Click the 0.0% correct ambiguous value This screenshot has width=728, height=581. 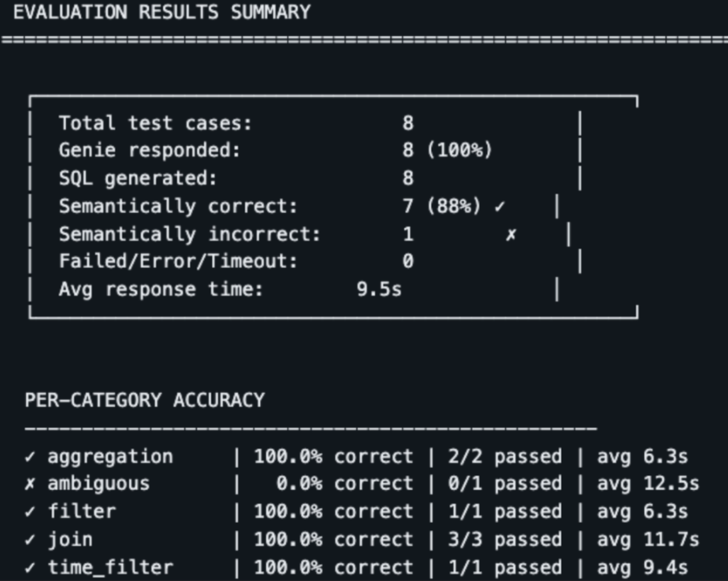click(345, 484)
